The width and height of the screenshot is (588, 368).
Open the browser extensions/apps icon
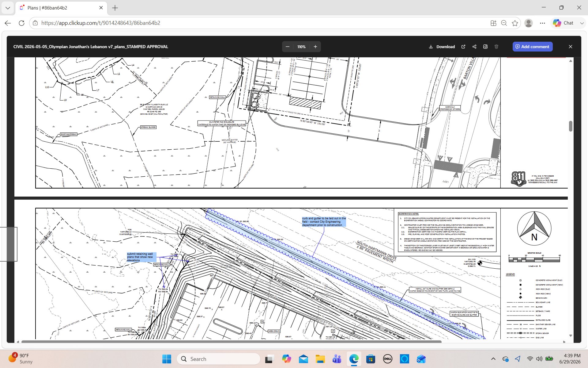click(493, 23)
